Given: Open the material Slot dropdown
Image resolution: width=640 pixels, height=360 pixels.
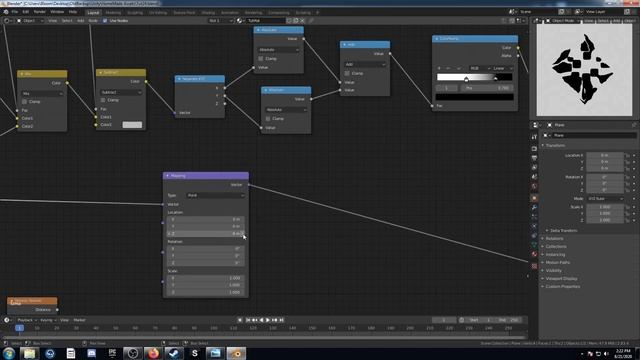Looking at the screenshot, I should 220,20.
